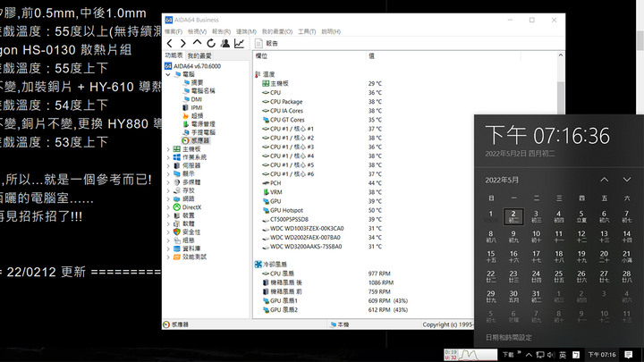Select the IPMI tree item
The height and width of the screenshot is (362, 644).
coord(196,107)
